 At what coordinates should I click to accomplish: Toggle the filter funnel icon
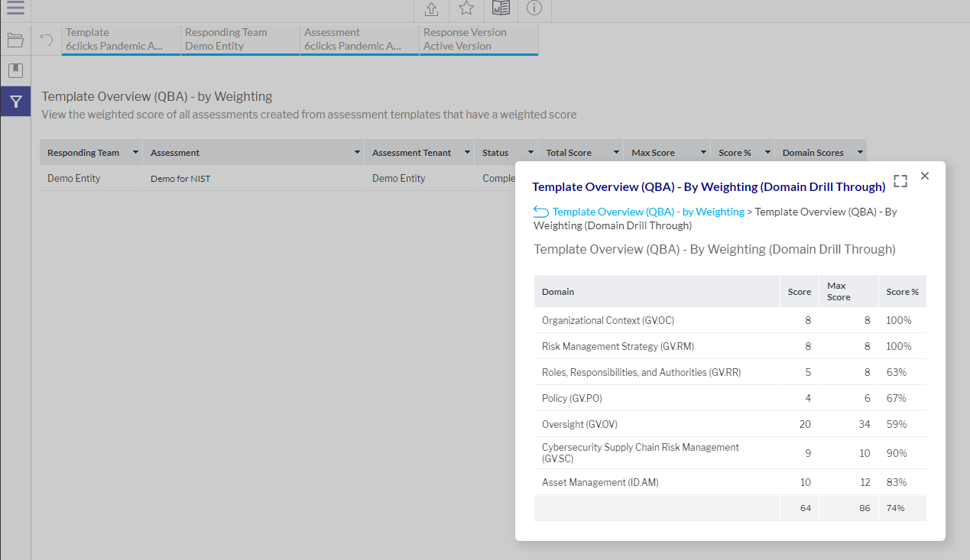[x=15, y=102]
